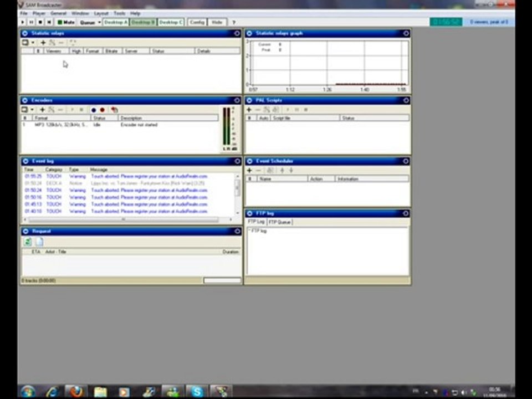This screenshot has height=399, width=532.
Task: Click the red circle icon in Encoders toolbar
Action: click(102, 110)
